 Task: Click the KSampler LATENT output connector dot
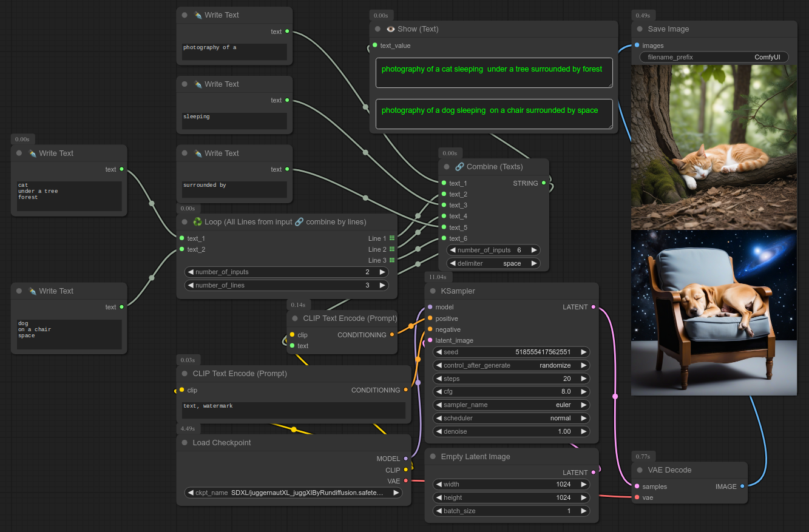594,307
